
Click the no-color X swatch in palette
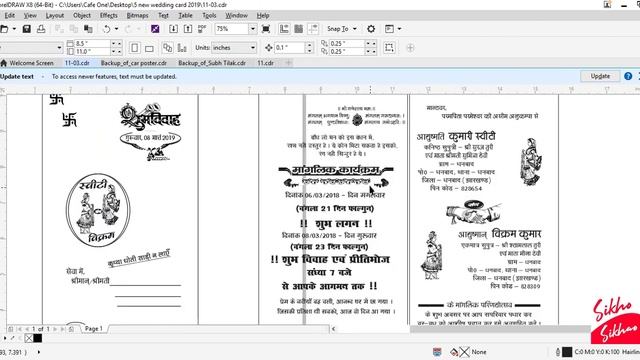click(x=29, y=338)
